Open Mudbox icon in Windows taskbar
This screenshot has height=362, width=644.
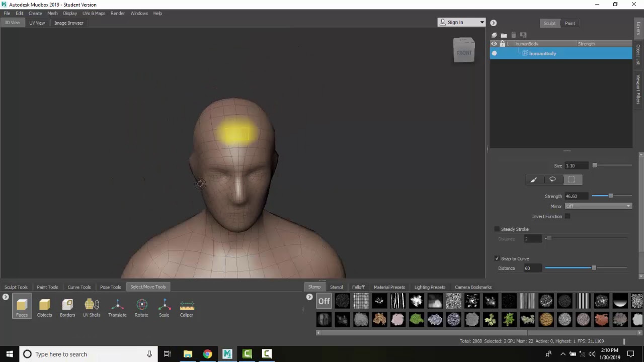(x=227, y=354)
